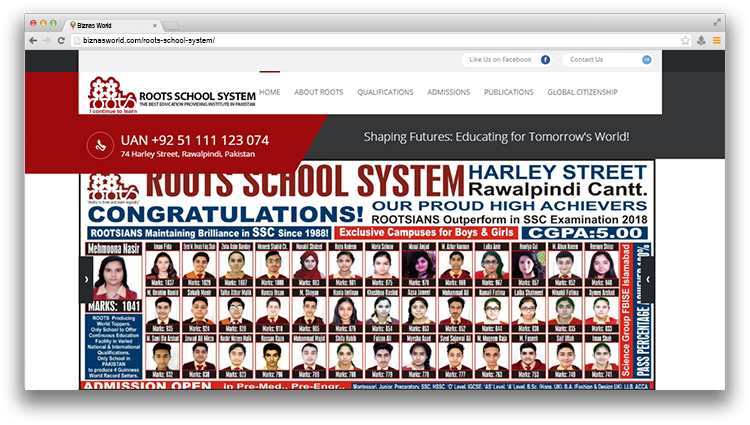The height and width of the screenshot is (425, 750).
Task: Open the HOME menu item
Action: (x=270, y=92)
